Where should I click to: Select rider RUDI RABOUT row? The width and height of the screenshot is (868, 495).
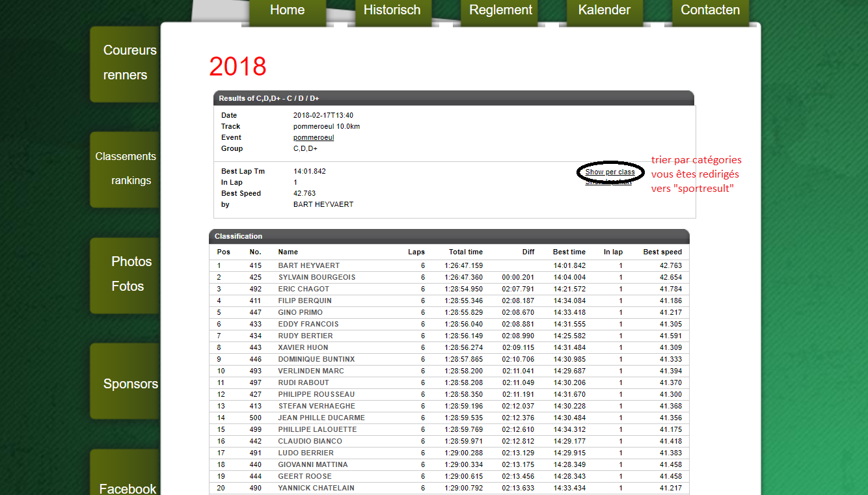(x=449, y=383)
